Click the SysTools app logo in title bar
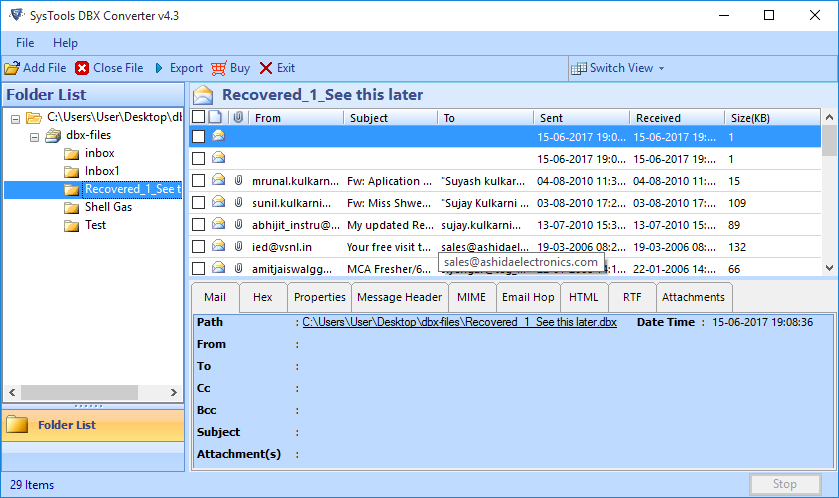Screen dimensions: 839x498 [x=17, y=15]
